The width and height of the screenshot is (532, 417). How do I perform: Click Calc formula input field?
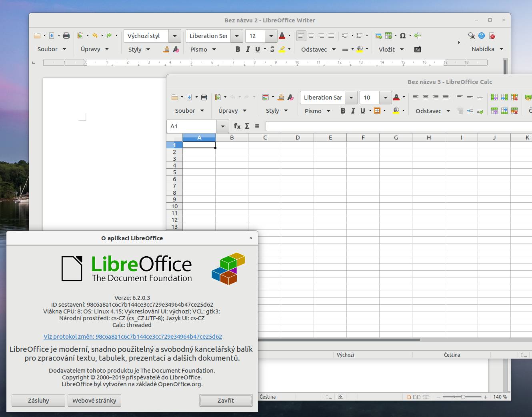399,126
